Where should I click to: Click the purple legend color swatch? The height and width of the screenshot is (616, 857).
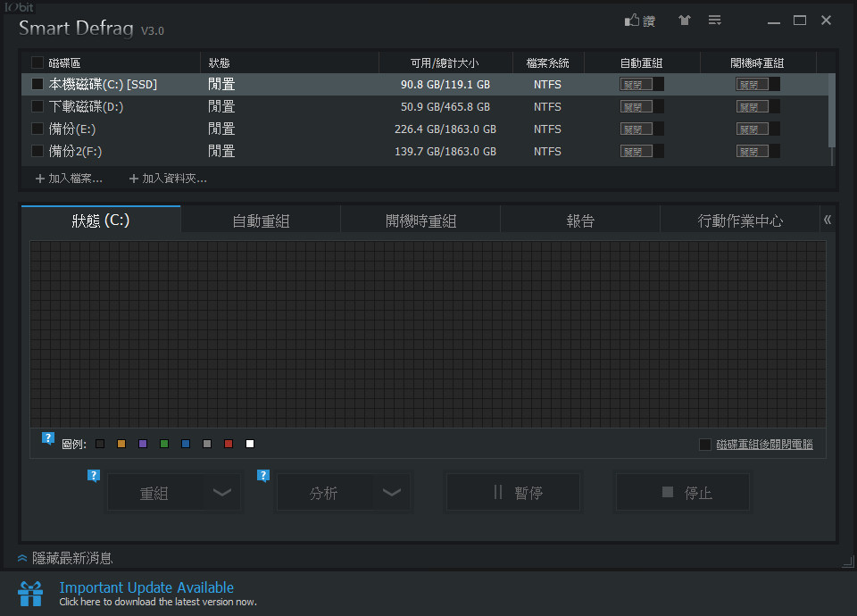143,444
